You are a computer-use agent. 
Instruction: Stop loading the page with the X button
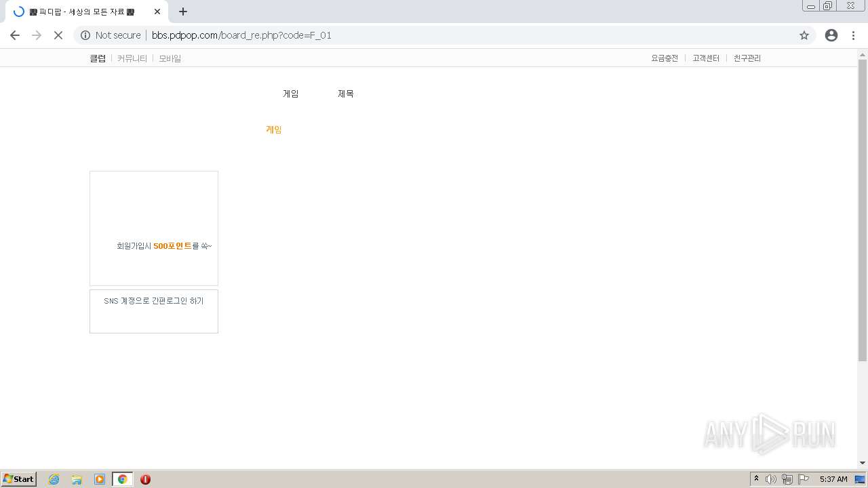(x=58, y=35)
